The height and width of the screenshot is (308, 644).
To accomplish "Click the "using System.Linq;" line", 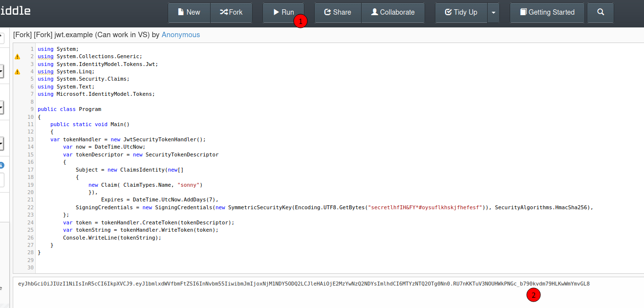I will [x=66, y=71].
